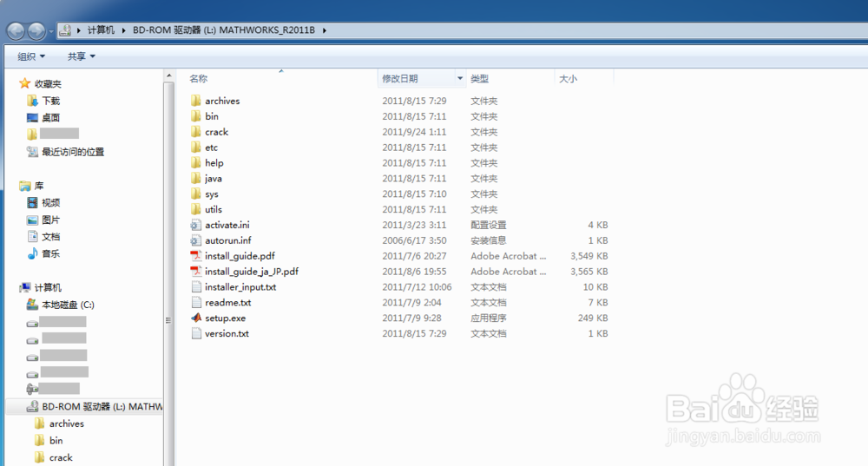Select the help folder icon
Image resolution: width=868 pixels, height=466 pixels.
tap(195, 162)
